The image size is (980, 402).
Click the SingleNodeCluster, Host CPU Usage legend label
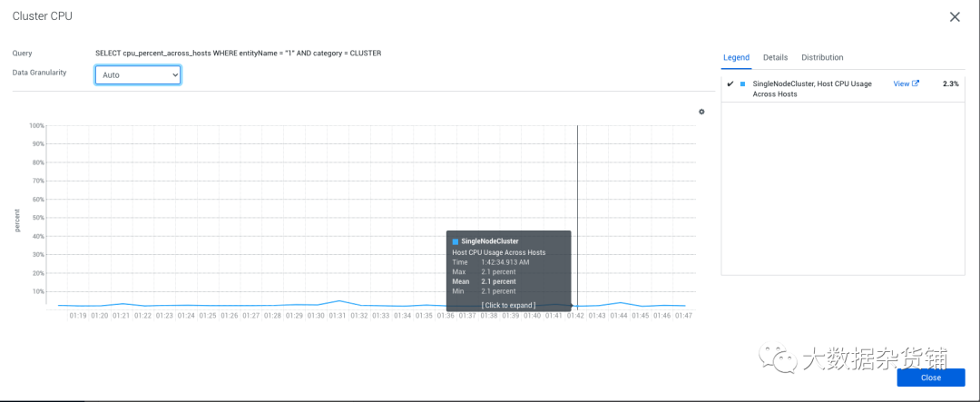point(812,89)
